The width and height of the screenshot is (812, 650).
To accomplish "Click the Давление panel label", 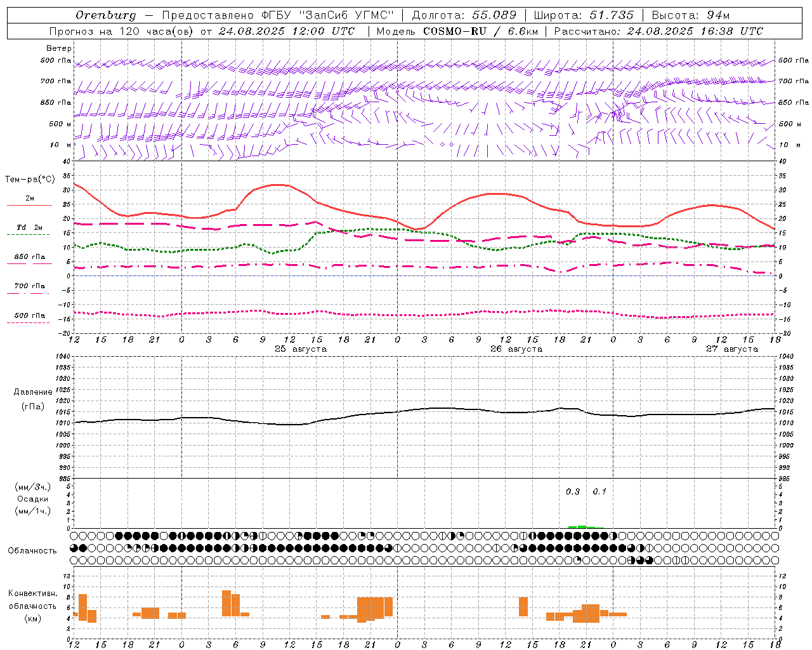I will point(33,392).
